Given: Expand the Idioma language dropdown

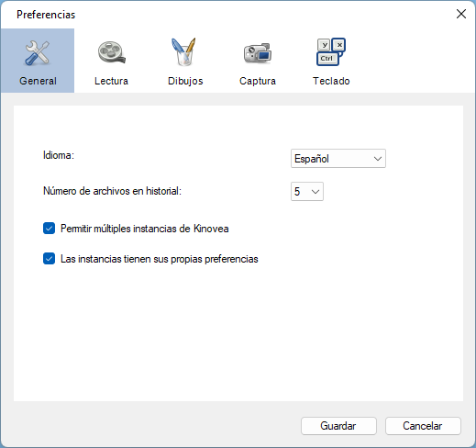Looking at the screenshot, I should [x=338, y=159].
